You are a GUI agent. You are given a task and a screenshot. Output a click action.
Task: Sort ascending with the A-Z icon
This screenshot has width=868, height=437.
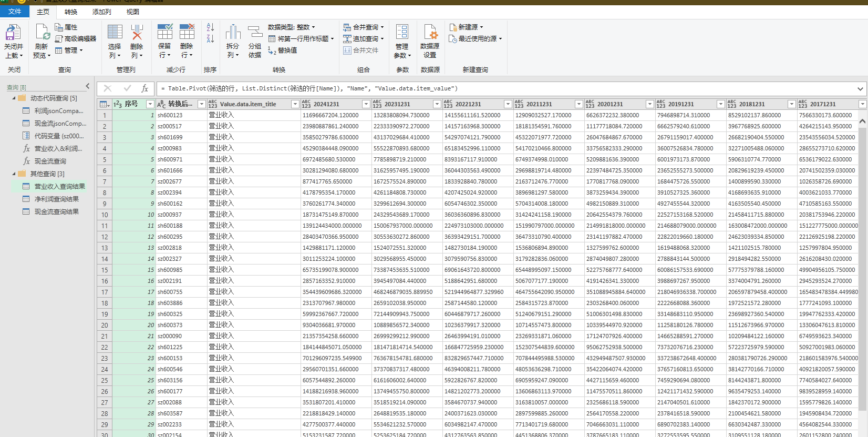tap(210, 27)
